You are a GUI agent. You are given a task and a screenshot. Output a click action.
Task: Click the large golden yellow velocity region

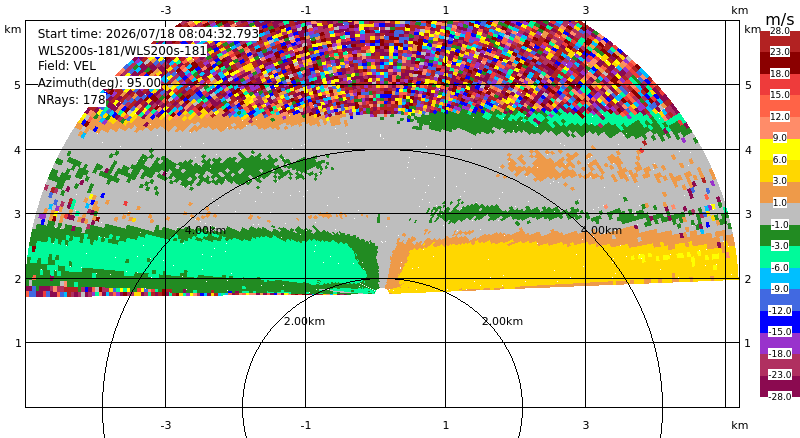561,265
